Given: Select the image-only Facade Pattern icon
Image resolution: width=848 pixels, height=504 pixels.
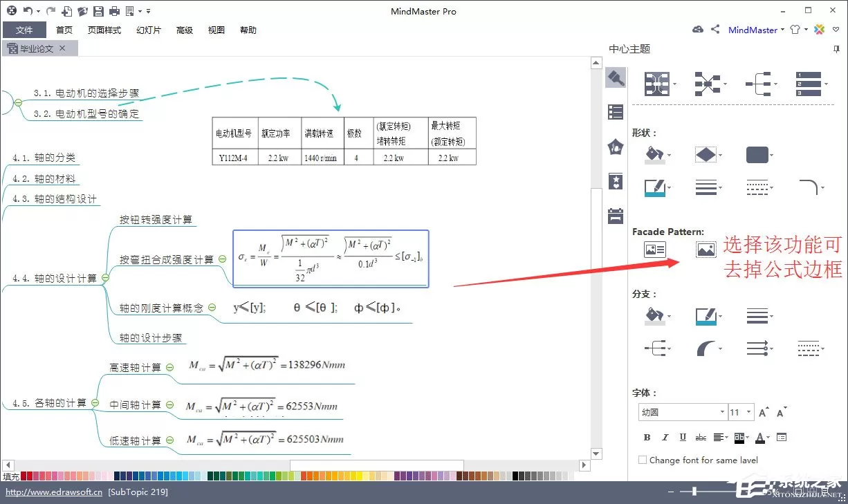Looking at the screenshot, I should [706, 250].
